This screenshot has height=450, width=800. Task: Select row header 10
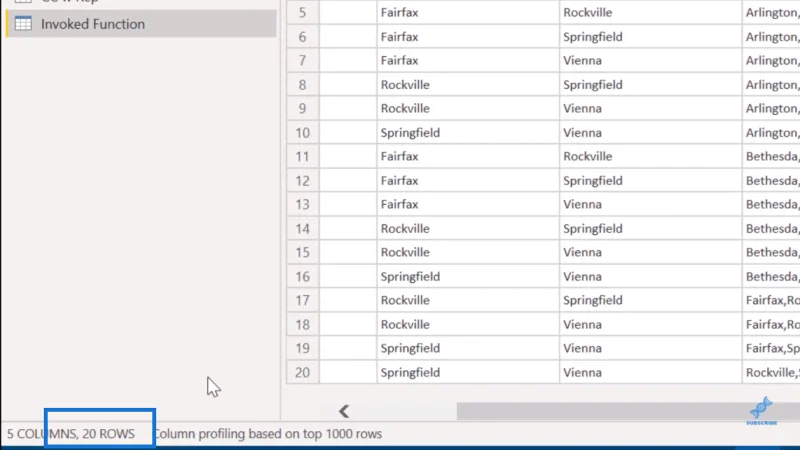[303, 133]
